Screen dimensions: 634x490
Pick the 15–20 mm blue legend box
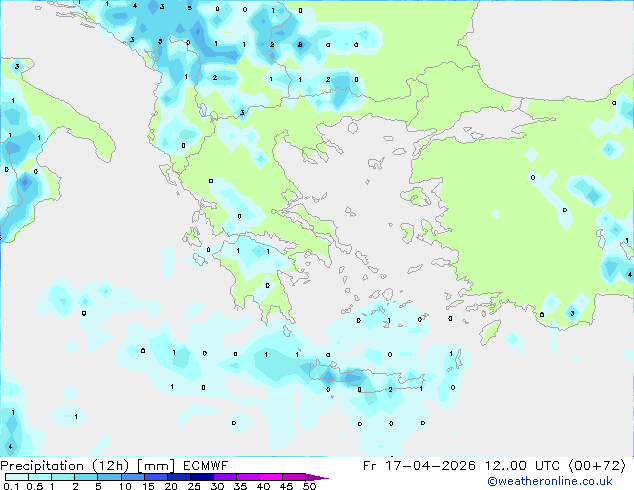point(156,477)
